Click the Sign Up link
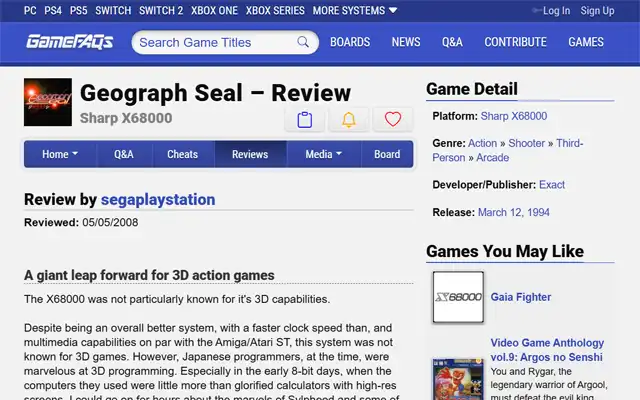 (597, 11)
